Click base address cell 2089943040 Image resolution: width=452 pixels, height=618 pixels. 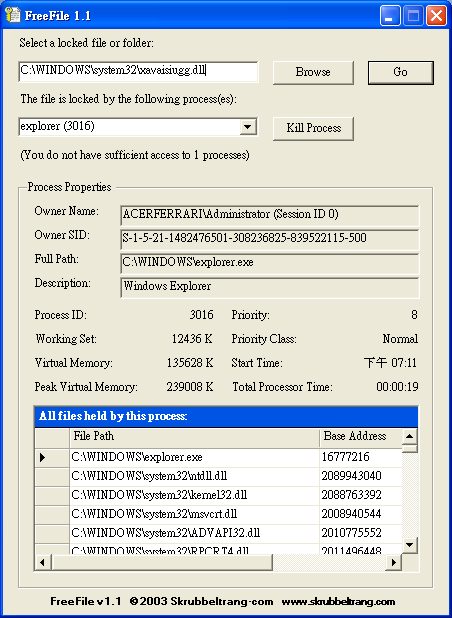361,477
